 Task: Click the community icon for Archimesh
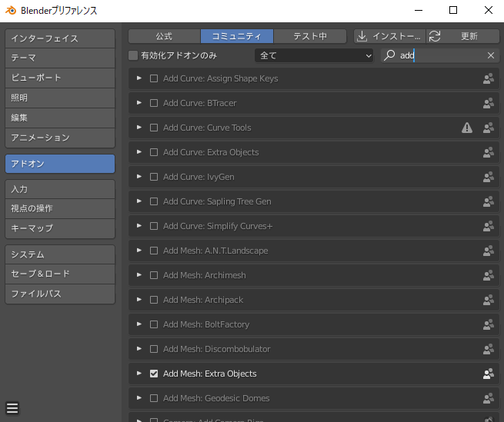pos(489,275)
